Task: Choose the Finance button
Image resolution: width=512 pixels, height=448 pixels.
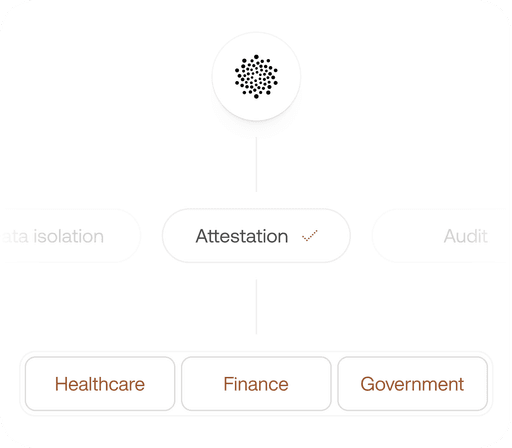Action: (x=256, y=384)
